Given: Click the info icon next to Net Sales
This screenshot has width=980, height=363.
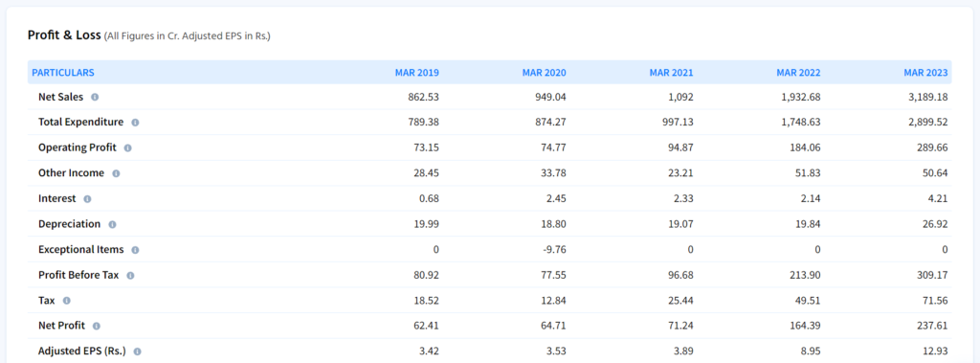Looking at the screenshot, I should [x=95, y=98].
